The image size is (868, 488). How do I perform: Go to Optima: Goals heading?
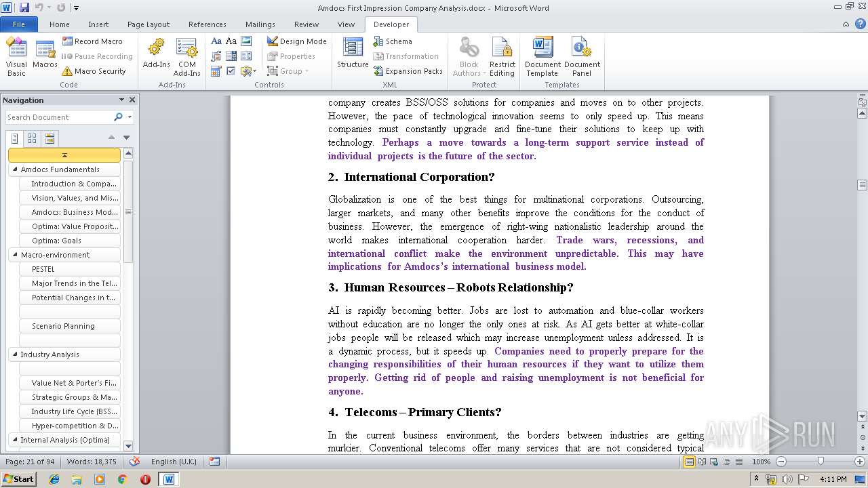70,241
